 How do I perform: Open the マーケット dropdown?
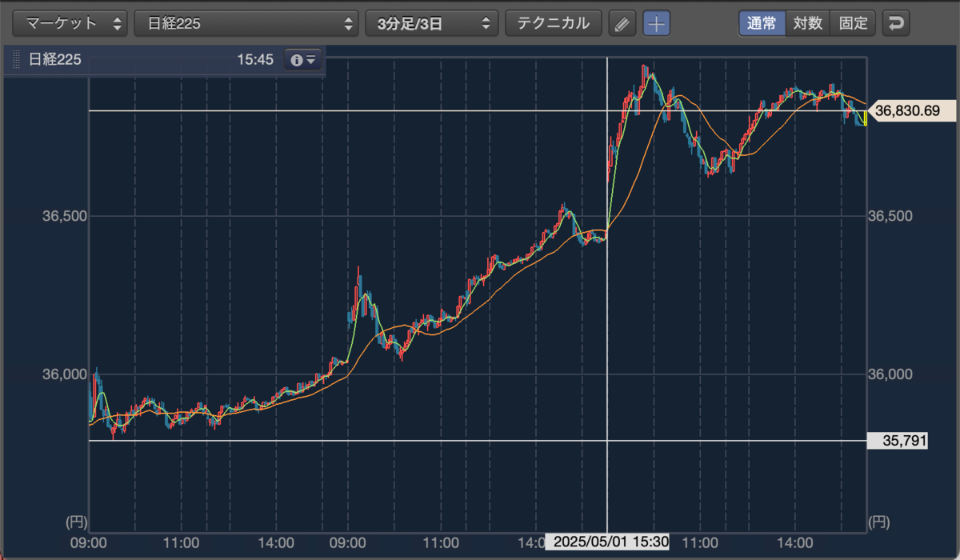pos(70,23)
